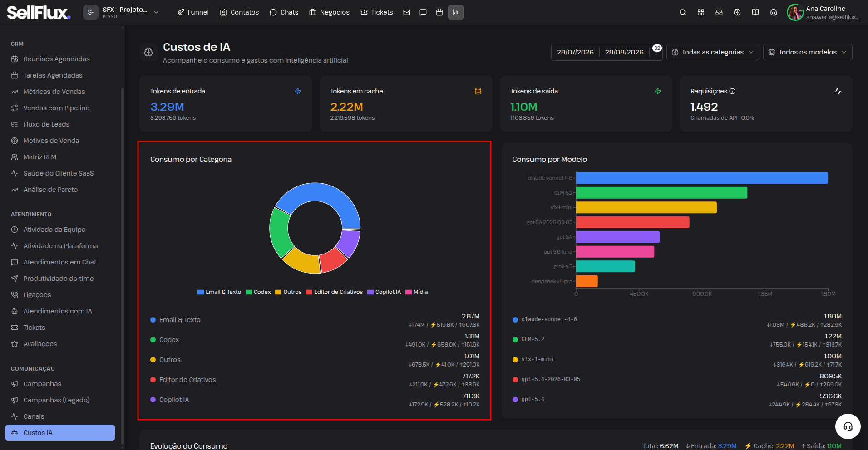
Task: Open the inbox tray icon
Action: pos(719,12)
